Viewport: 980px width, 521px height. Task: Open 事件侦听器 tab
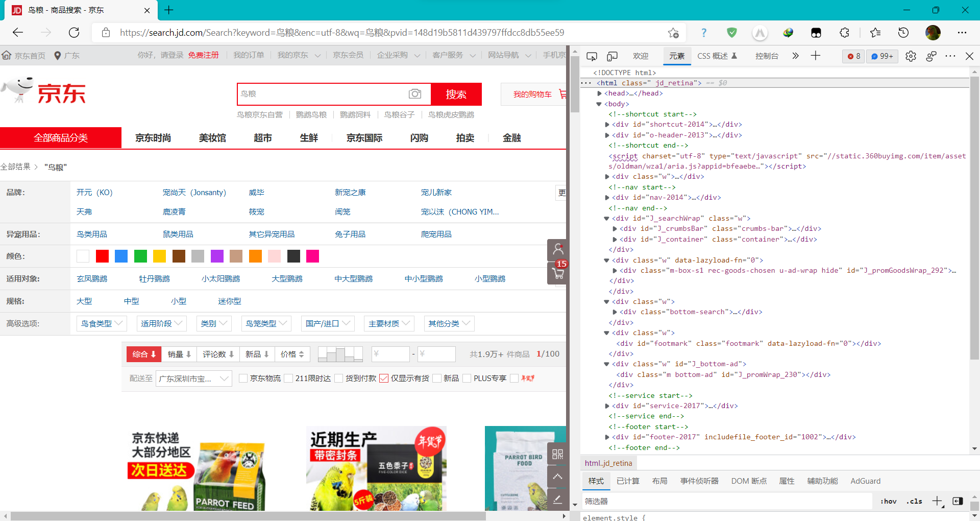(x=699, y=481)
